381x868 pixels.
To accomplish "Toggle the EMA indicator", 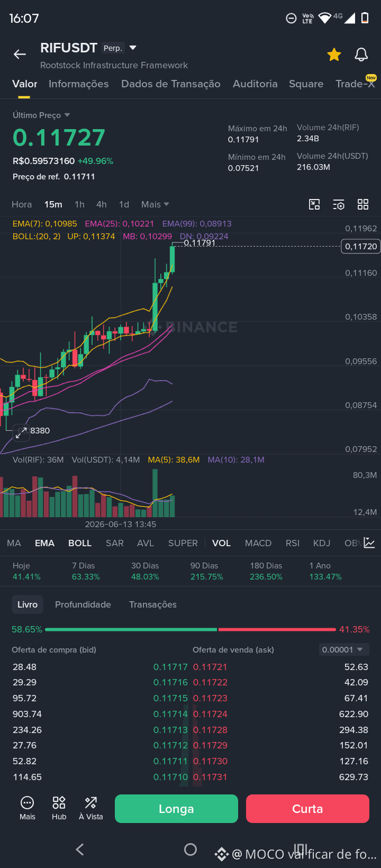I will click(x=44, y=543).
